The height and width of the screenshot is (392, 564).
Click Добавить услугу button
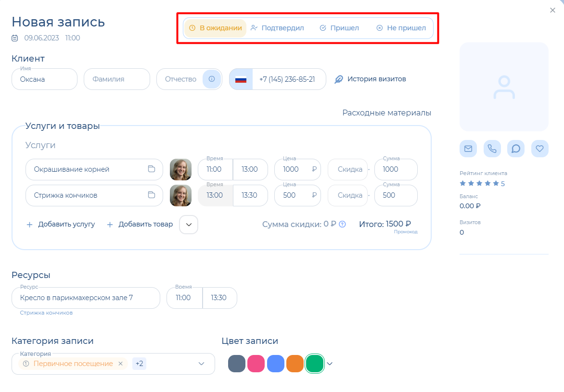pyautogui.click(x=61, y=224)
